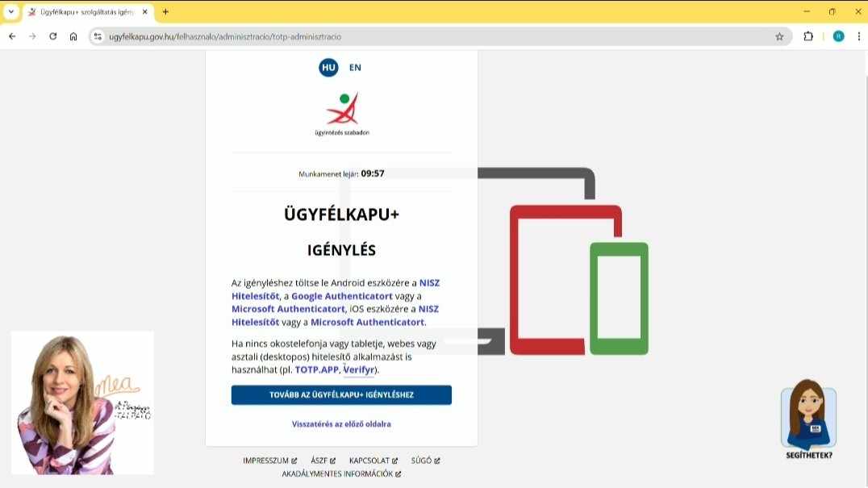Open the Impresszum footer link
The width and height of the screenshot is (868, 488).
tap(270, 461)
